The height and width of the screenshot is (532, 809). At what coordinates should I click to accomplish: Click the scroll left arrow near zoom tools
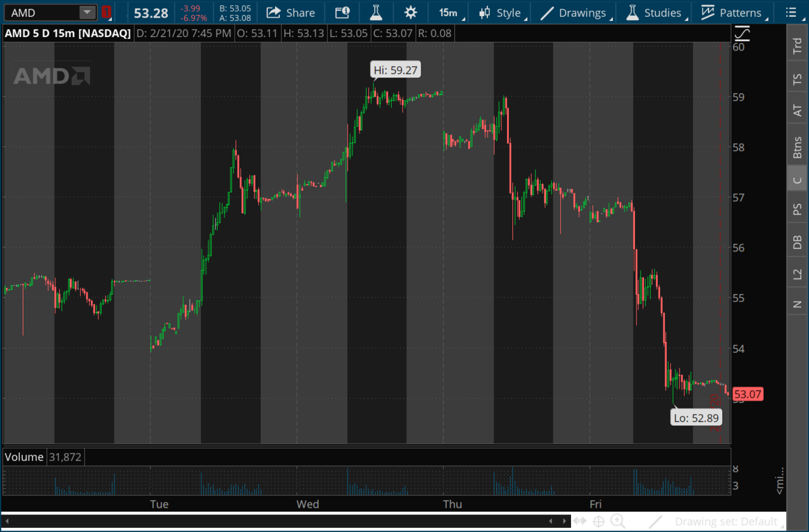(551, 521)
